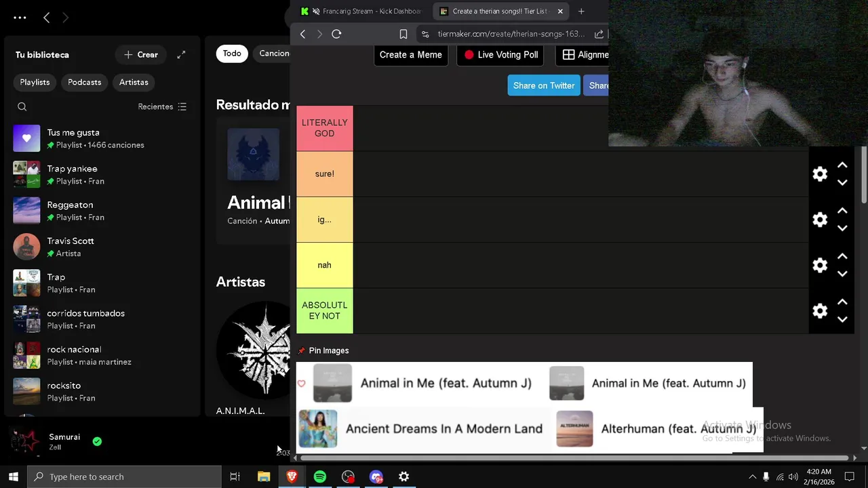Click the green saved-check icon next to Samurai
The height and width of the screenshot is (488, 868).
(97, 441)
